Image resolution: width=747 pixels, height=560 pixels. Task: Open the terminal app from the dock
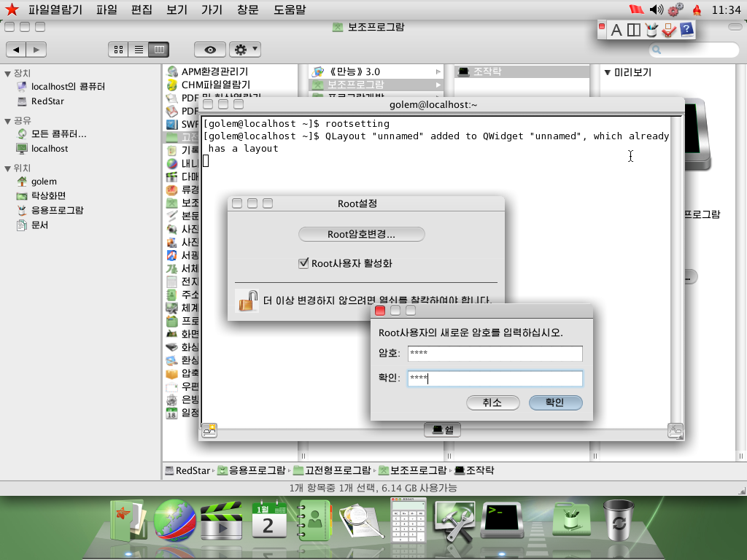tap(501, 519)
